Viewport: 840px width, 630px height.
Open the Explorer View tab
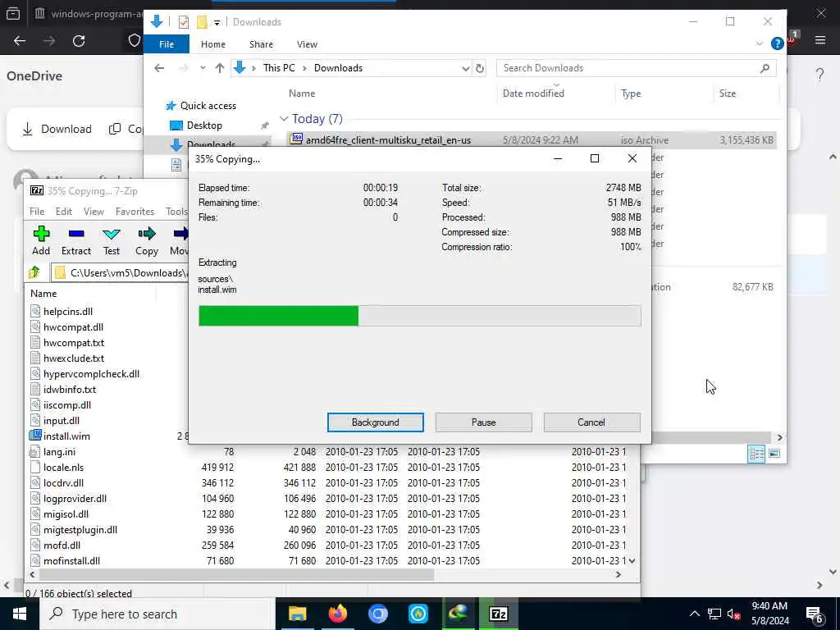[x=307, y=44]
